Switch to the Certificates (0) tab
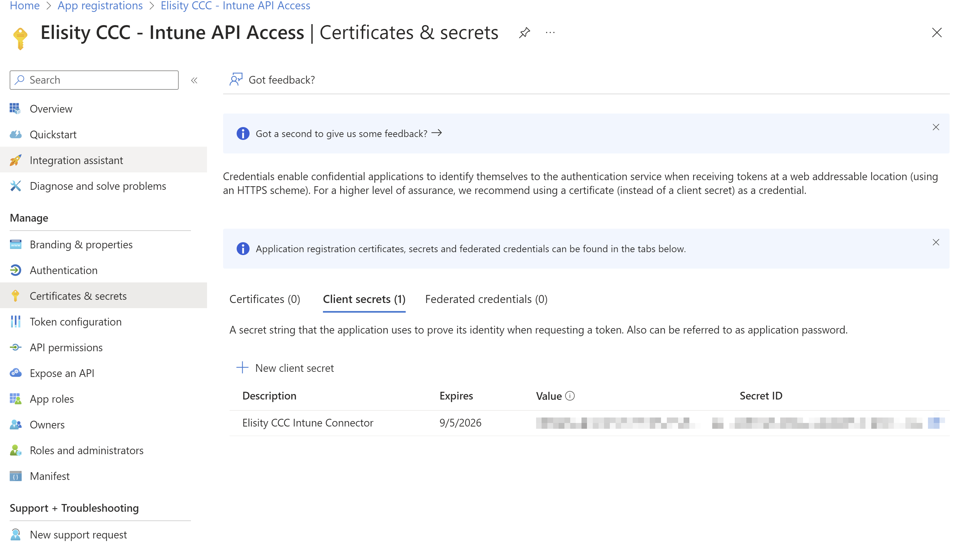Screen dimensions: 955x560 (265, 299)
